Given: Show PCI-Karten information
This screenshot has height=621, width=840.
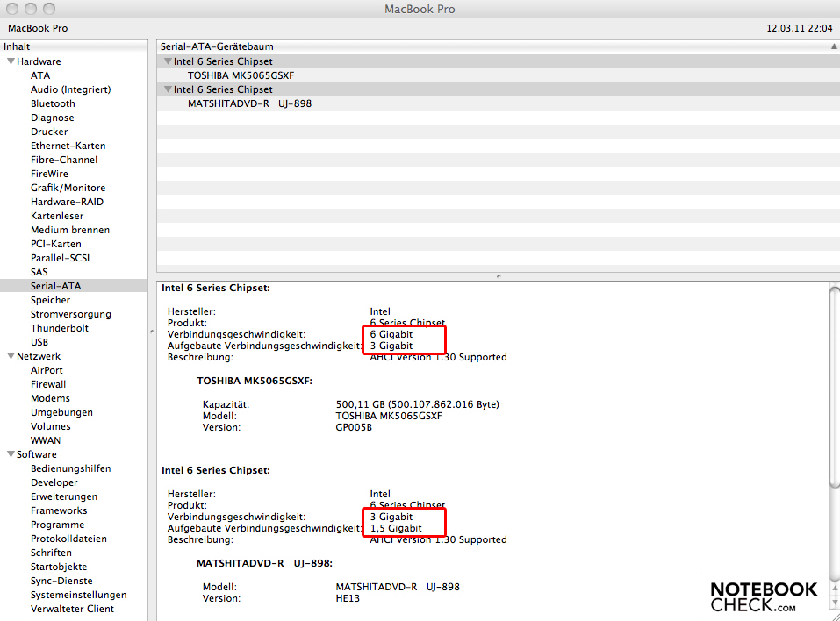Looking at the screenshot, I should [x=55, y=244].
